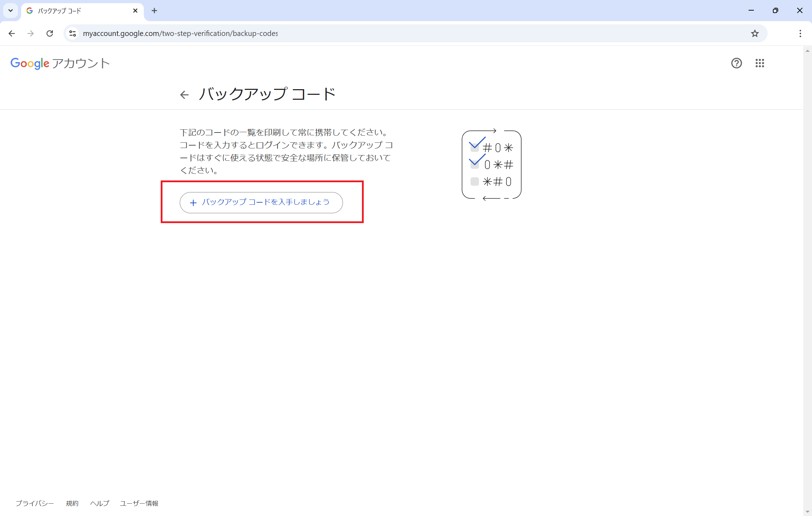Close the バックアップ コード tab
The height and width of the screenshot is (516, 812).
click(x=135, y=11)
